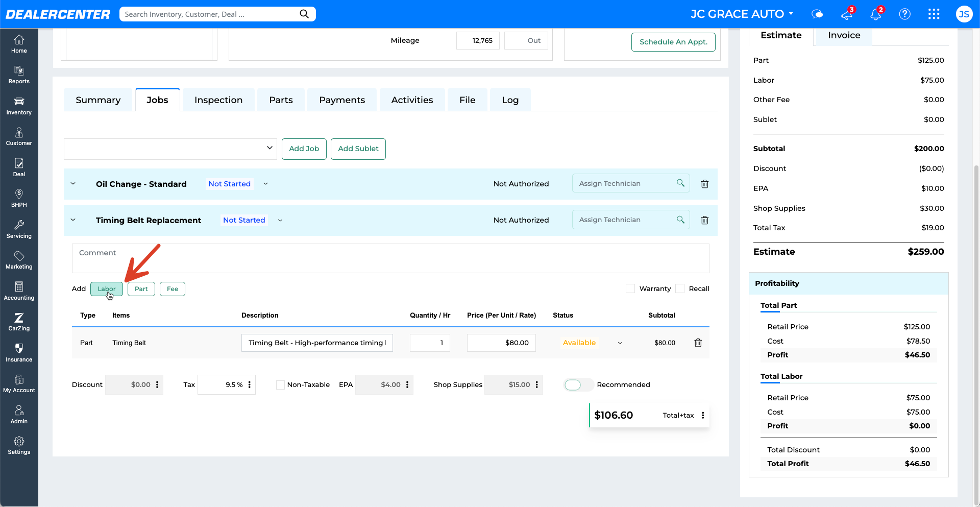The image size is (980, 507).
Task: Delete the Timing Belt Replacement job
Action: point(704,220)
